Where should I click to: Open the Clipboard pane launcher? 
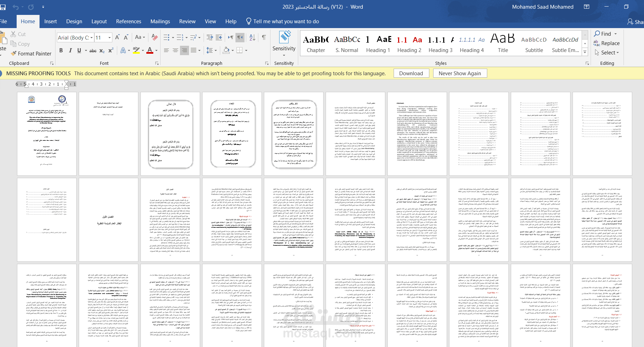[52, 63]
